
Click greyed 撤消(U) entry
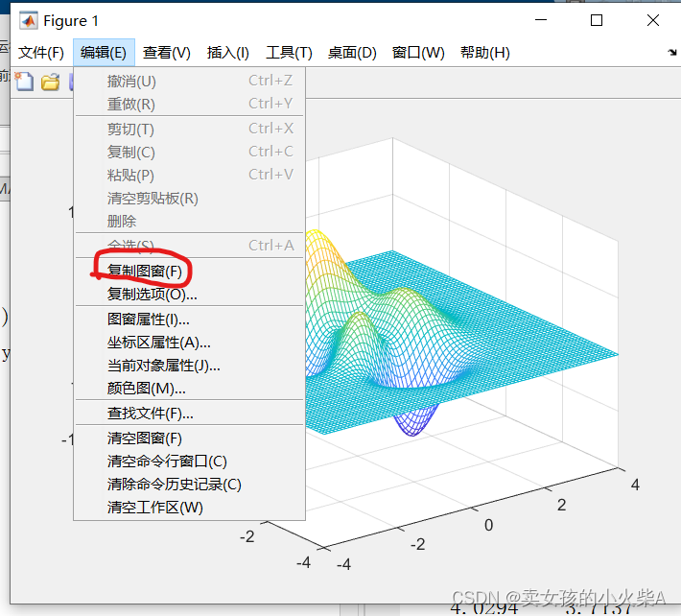coord(189,82)
